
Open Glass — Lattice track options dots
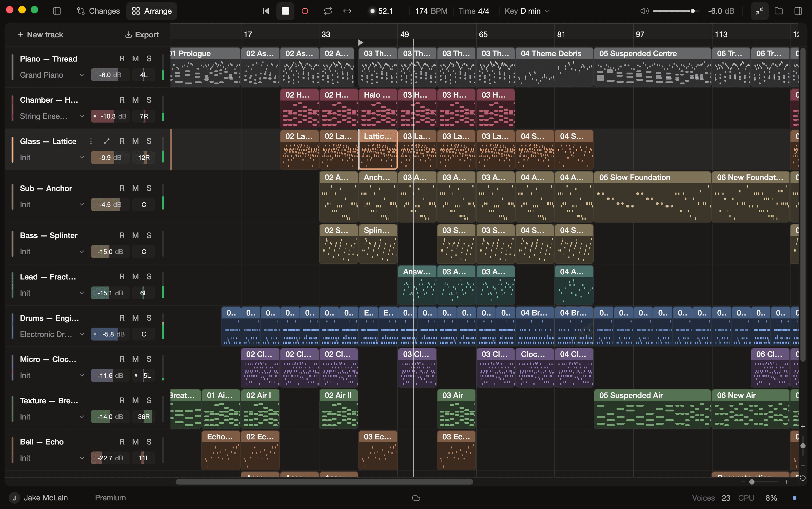(91, 141)
